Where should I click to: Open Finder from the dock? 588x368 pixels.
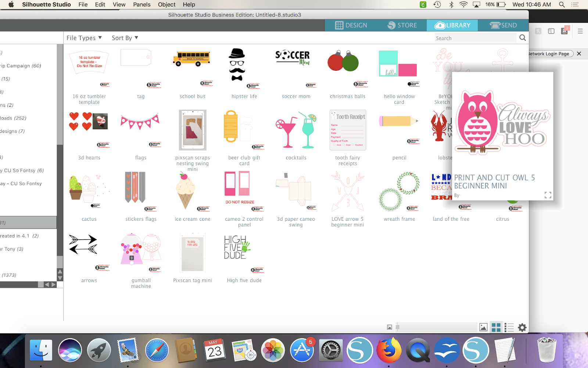tap(41, 350)
